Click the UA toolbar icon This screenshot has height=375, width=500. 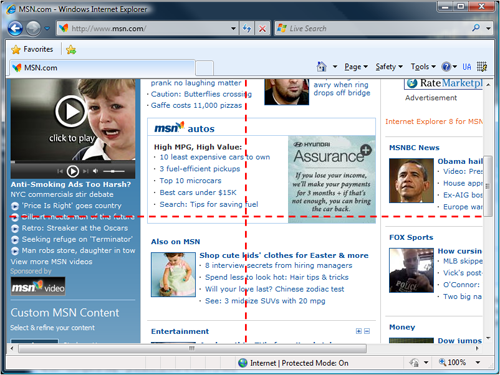point(467,67)
